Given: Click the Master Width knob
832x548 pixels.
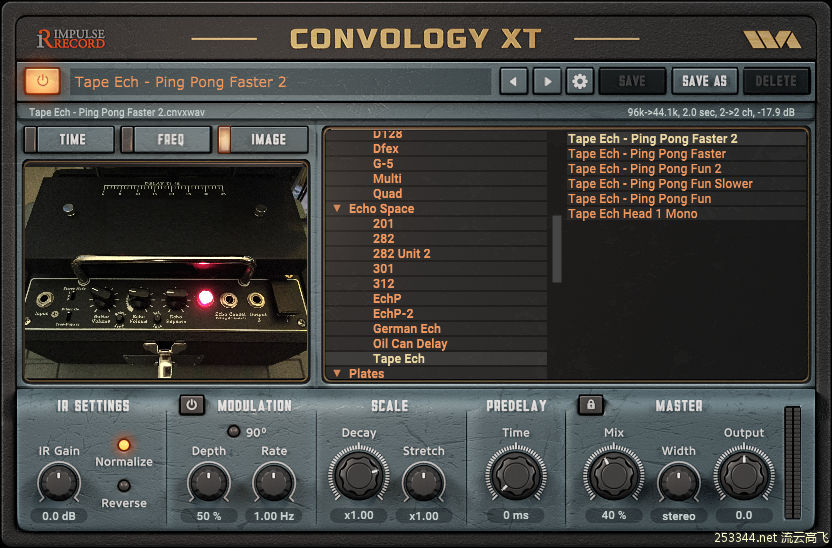Looking at the screenshot, I should click(x=679, y=483).
